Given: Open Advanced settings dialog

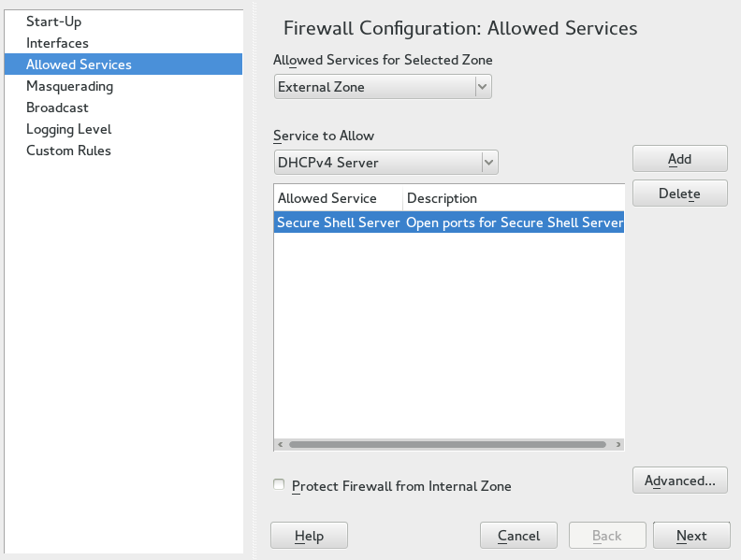Looking at the screenshot, I should click(x=679, y=481).
